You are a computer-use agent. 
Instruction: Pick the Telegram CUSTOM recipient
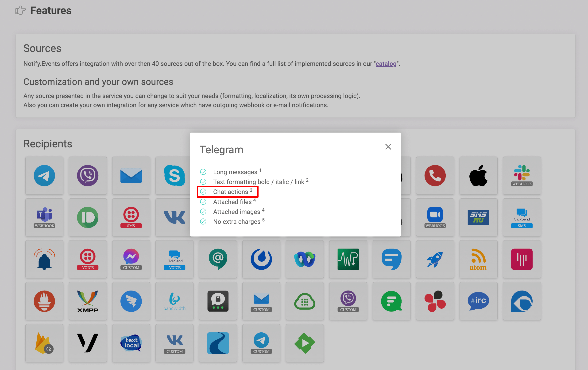(x=261, y=343)
